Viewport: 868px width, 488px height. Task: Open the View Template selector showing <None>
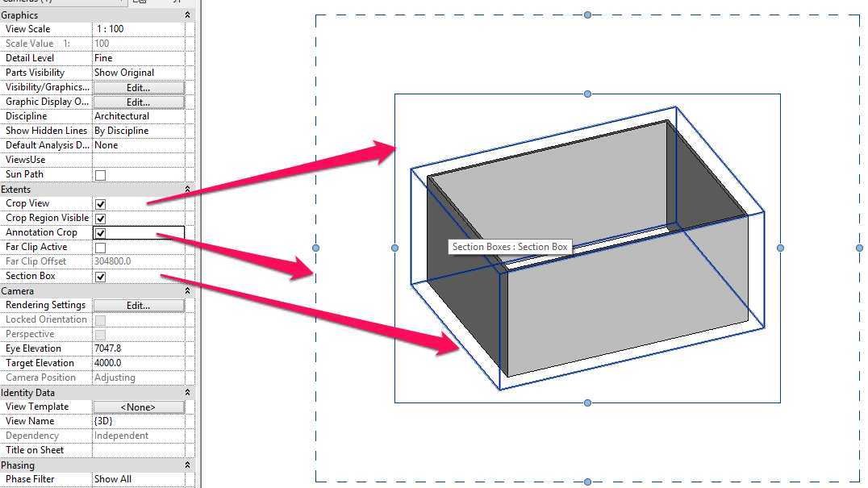139,406
